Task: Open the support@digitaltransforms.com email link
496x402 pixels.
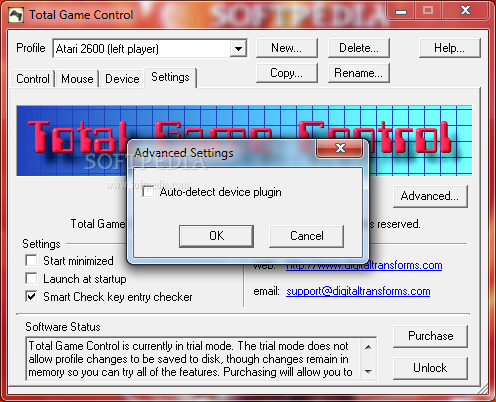Action: tap(358, 291)
